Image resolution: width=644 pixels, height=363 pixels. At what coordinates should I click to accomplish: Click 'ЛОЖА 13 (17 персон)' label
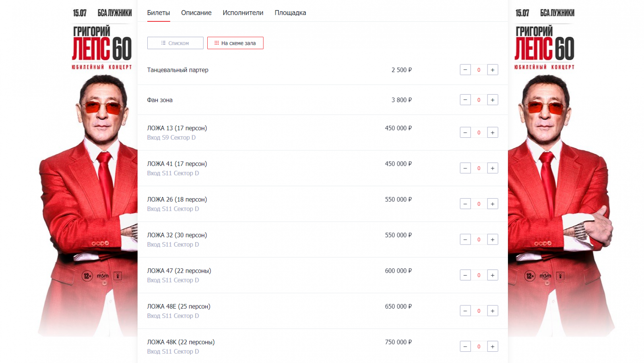point(177,128)
